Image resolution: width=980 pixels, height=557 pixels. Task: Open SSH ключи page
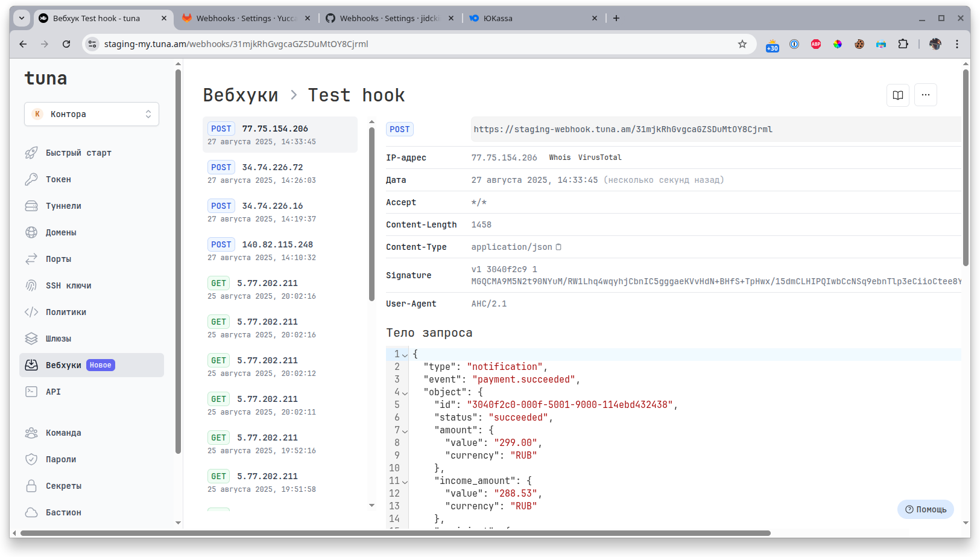(92, 285)
